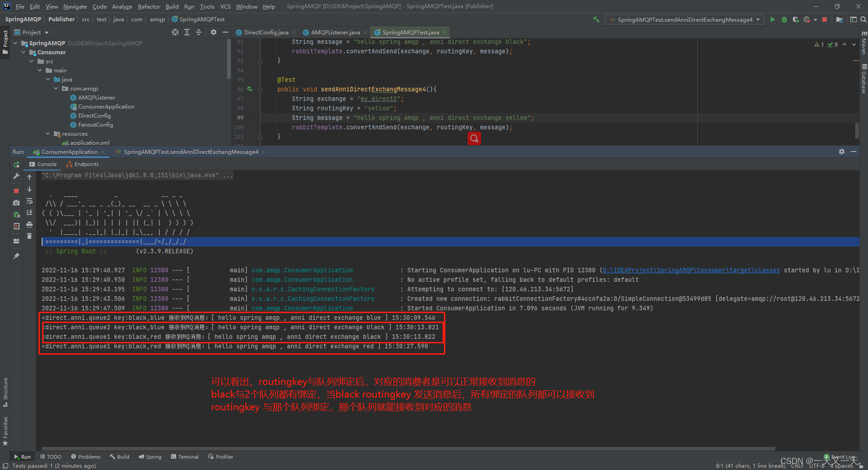Toggle soft-wrap in the console
The image size is (868, 470).
(29, 201)
